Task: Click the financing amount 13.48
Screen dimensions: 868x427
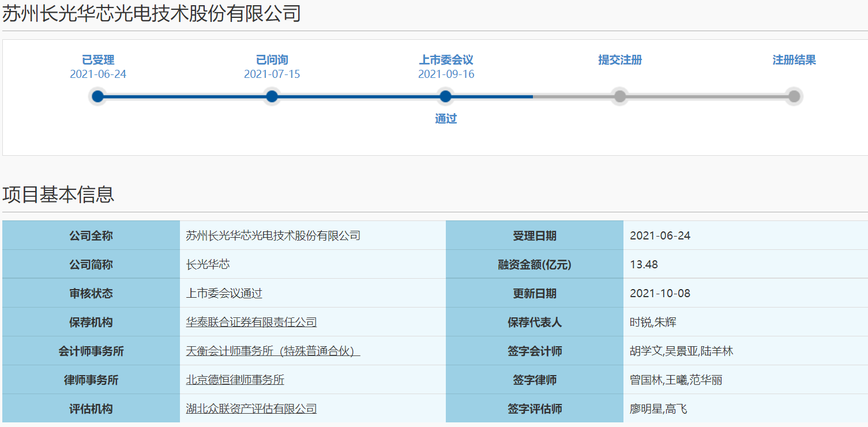Action: [x=644, y=264]
